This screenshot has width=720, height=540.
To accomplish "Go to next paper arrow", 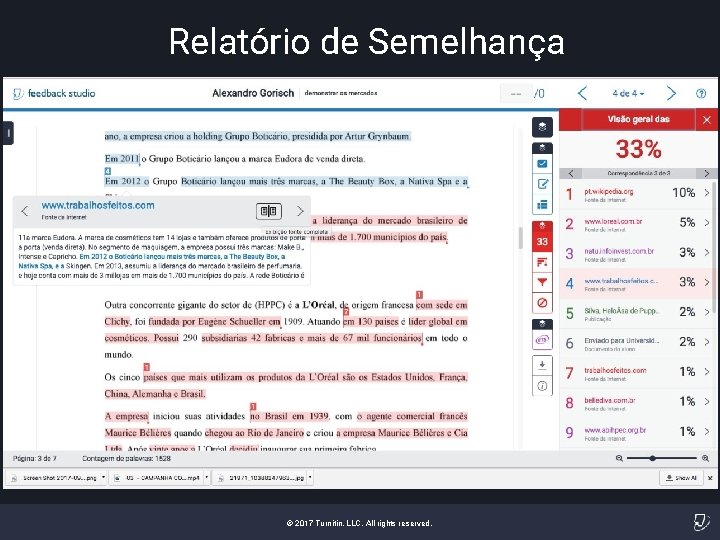I will click(671, 93).
